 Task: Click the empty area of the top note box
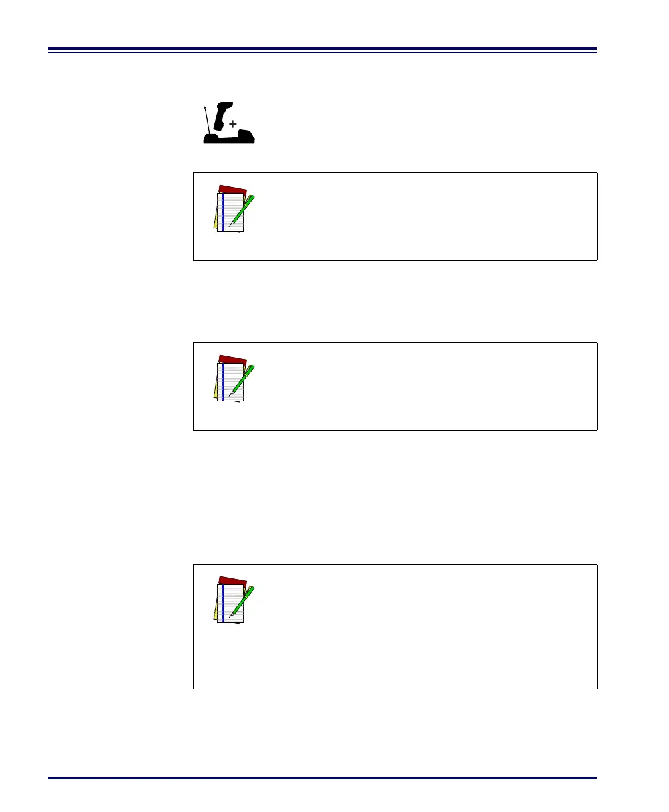point(425,216)
